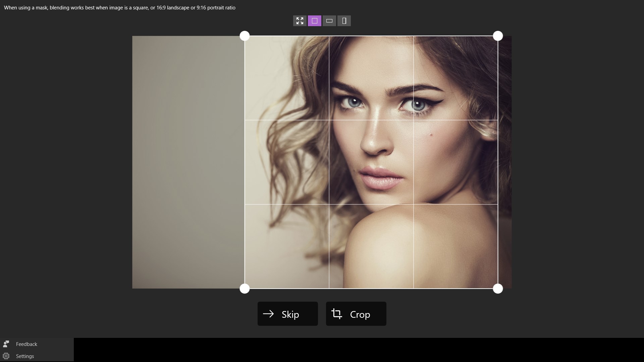Click the bottom-left crop corner handle
The height and width of the screenshot is (362, 644).
(245, 289)
